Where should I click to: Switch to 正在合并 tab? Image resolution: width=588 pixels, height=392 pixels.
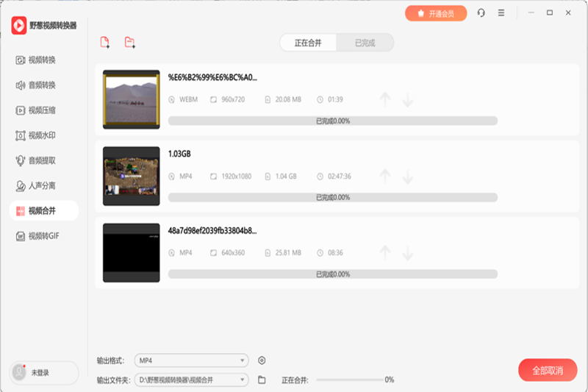coord(309,43)
